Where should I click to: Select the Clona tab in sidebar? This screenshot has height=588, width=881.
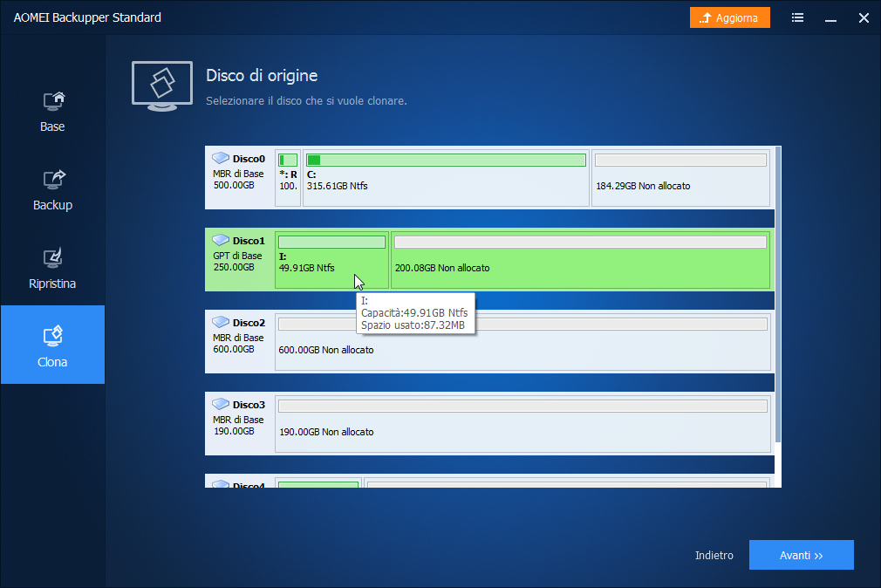(x=52, y=345)
